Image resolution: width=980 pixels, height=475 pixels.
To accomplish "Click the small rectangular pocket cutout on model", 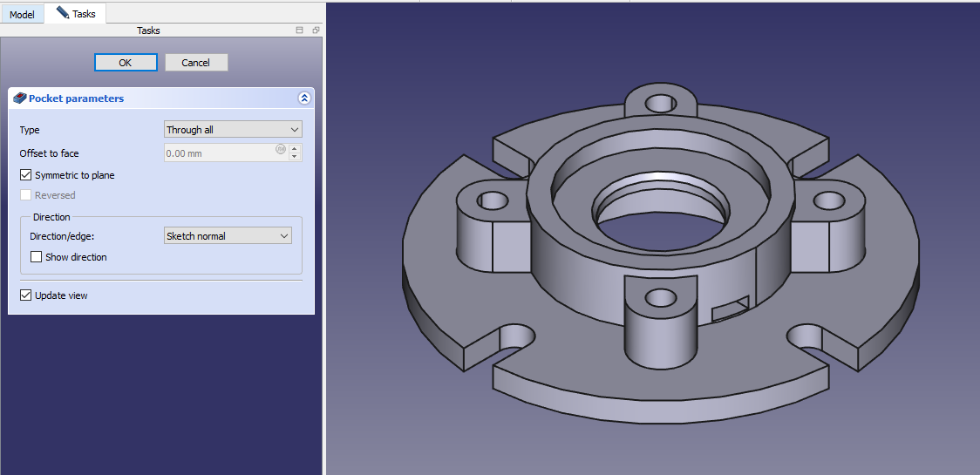I will (x=730, y=308).
